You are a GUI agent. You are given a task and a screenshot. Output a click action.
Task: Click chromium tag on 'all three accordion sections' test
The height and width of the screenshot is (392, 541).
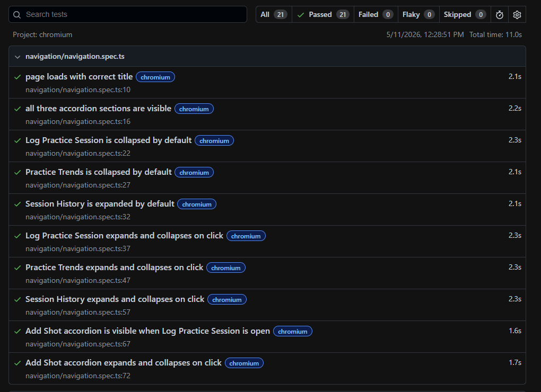194,109
